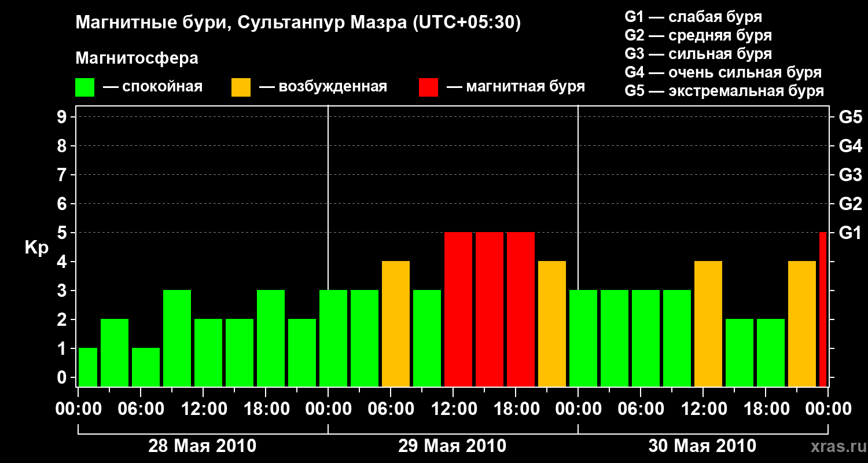The image size is (868, 463).
Task: Click the green 'спокойная' legend swatch
Action: coord(84,87)
